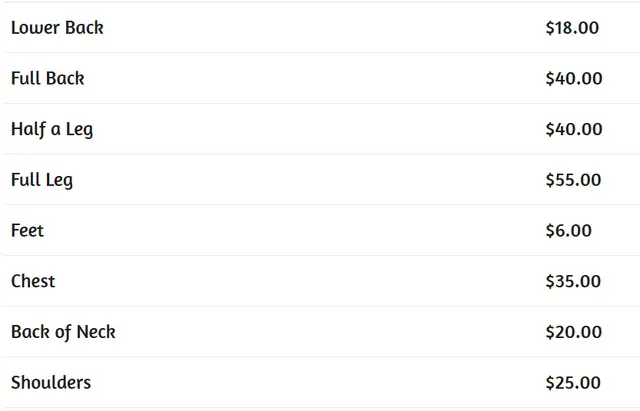Click the Feet service name
Image resolution: width=640 pixels, height=411 pixels.
(27, 231)
